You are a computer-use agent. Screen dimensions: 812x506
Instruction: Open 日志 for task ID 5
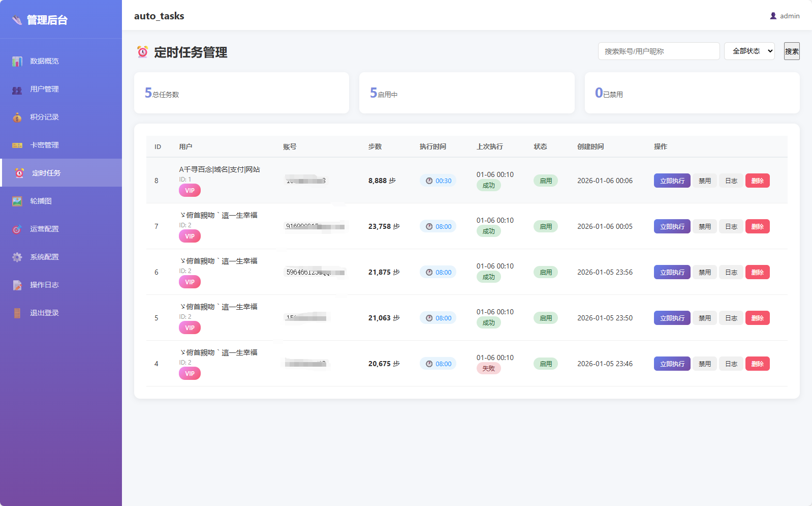pos(731,318)
